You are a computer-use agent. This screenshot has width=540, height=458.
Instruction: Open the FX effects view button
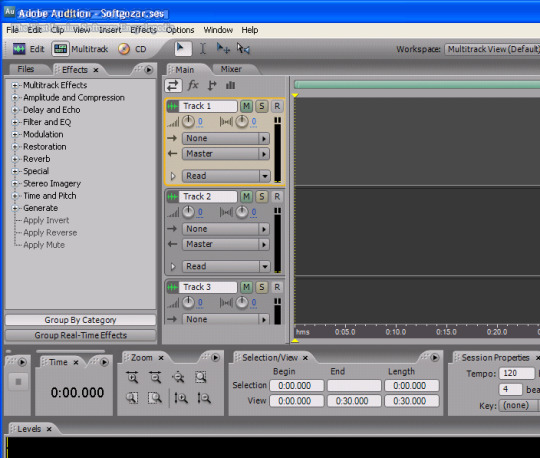(193, 85)
